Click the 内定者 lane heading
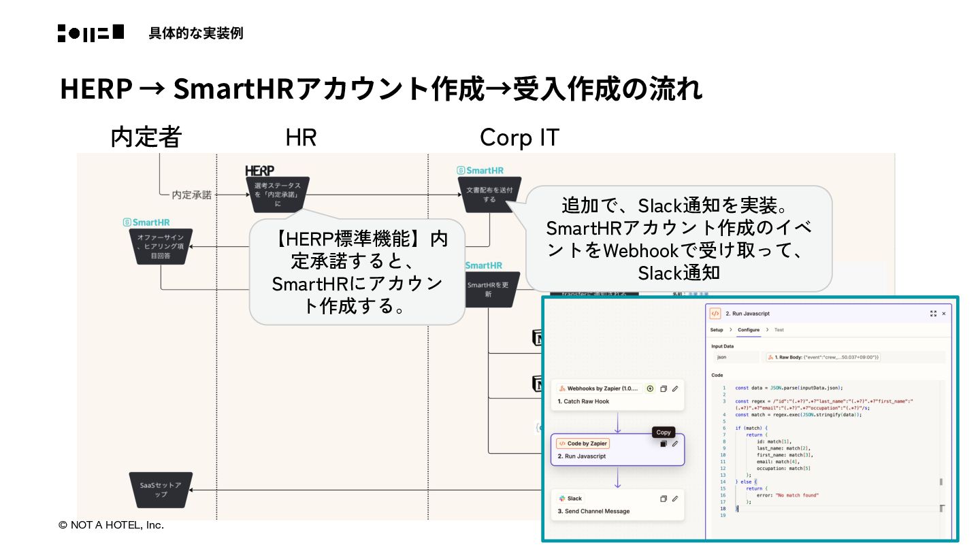The width and height of the screenshot is (980, 551). 146,137
